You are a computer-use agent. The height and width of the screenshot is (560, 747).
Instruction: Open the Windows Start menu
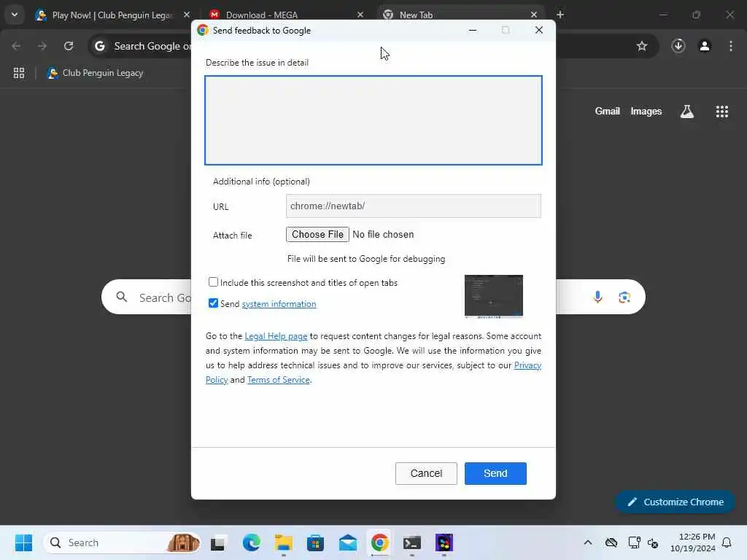click(x=23, y=542)
